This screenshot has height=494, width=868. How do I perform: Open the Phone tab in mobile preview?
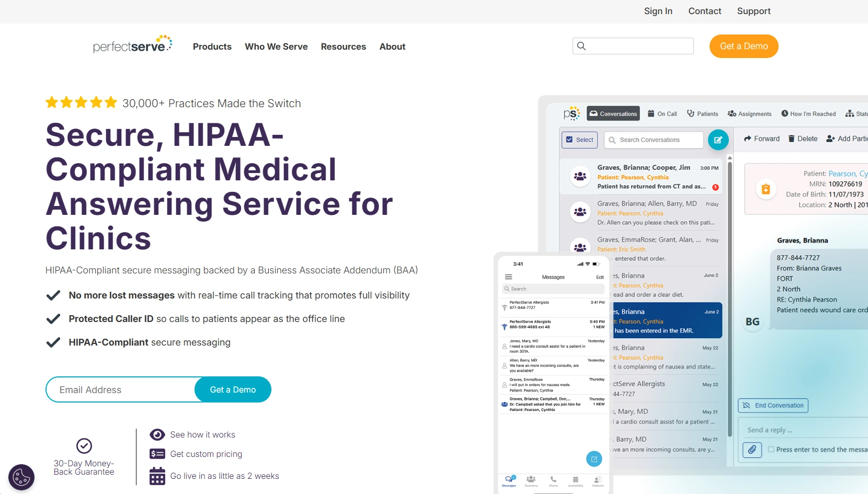click(553, 481)
